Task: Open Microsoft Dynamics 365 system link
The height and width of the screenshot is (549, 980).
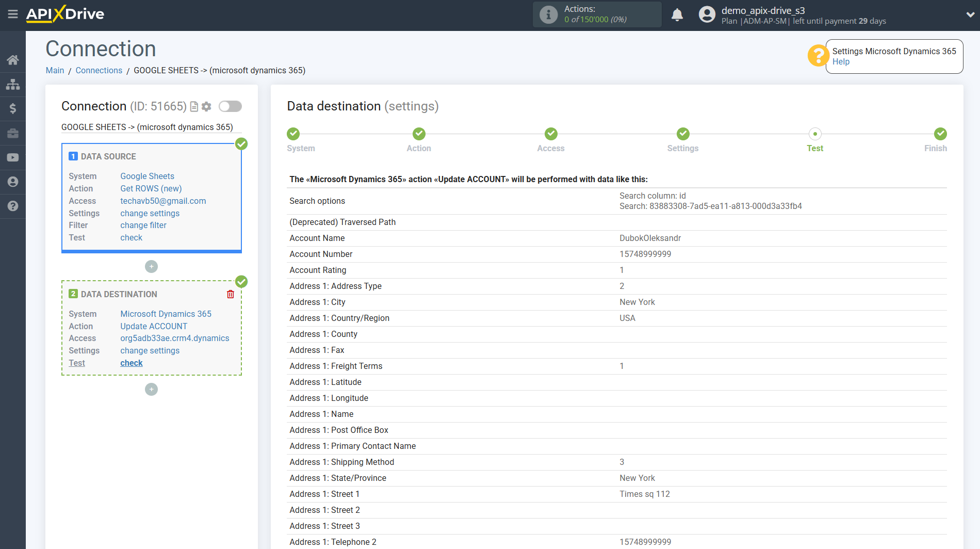Action: (x=166, y=314)
